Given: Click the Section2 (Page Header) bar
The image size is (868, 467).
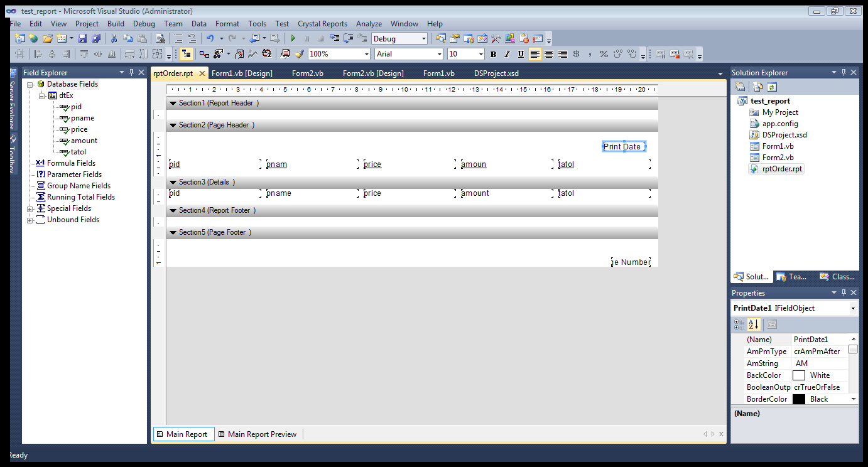Looking at the screenshot, I should coord(412,125).
